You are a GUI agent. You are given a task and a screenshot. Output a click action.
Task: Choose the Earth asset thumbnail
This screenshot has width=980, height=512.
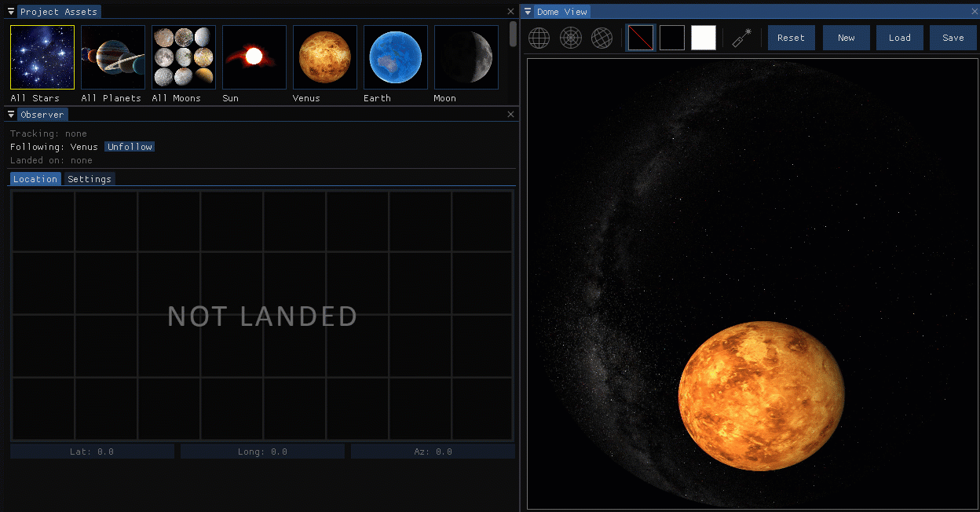pos(396,57)
